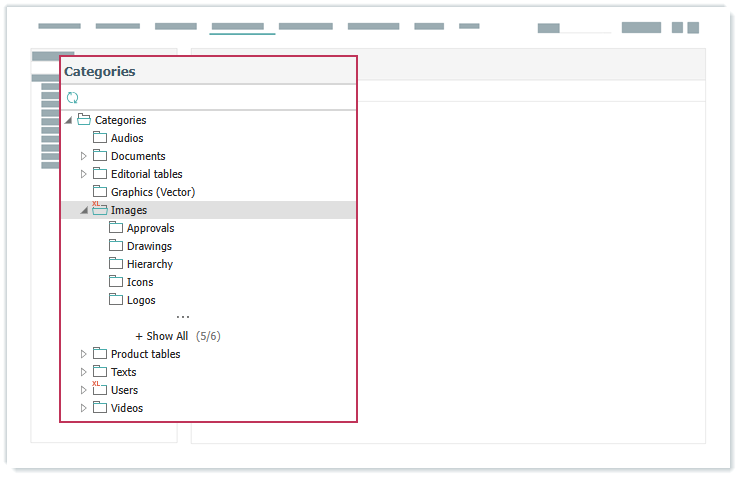740x478 pixels.
Task: Click Show All link under Images
Action: click(161, 336)
